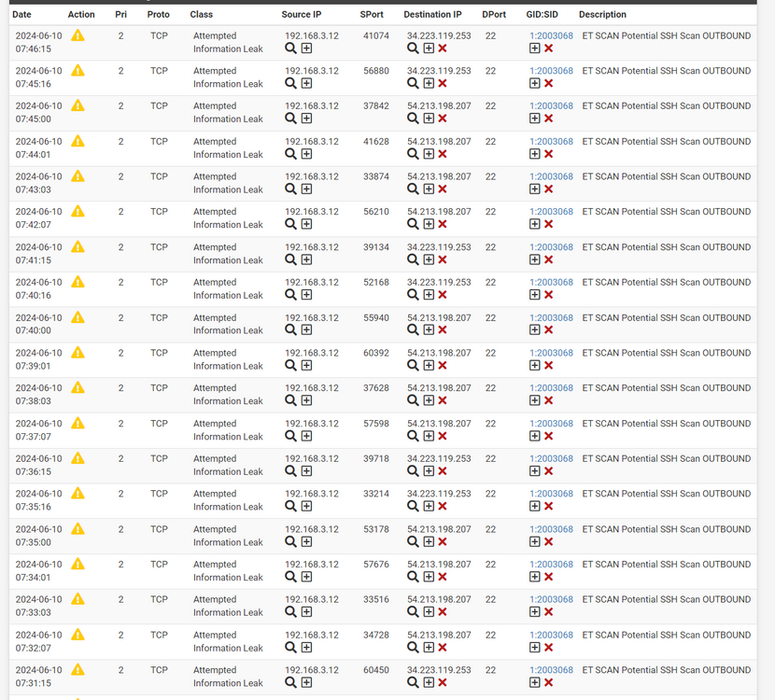Click destination IP red X in 07:32:07 row
The width and height of the screenshot is (775, 700).
pyautogui.click(x=443, y=648)
